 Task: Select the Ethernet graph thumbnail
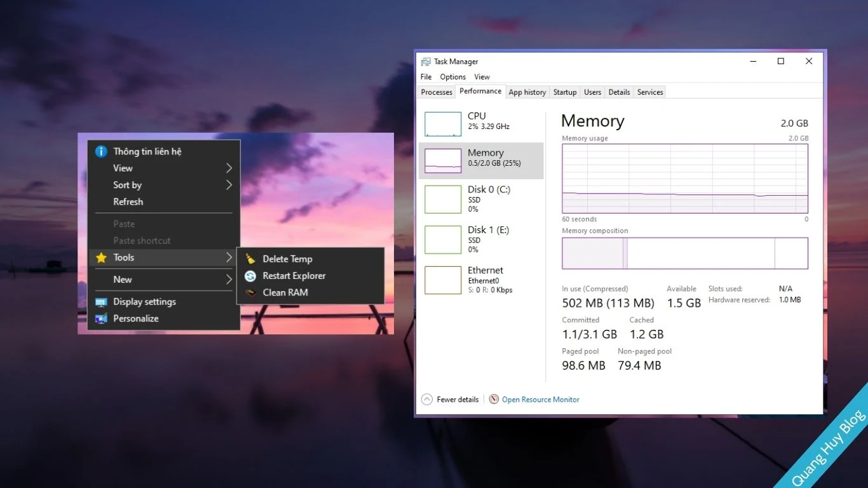[443, 280]
